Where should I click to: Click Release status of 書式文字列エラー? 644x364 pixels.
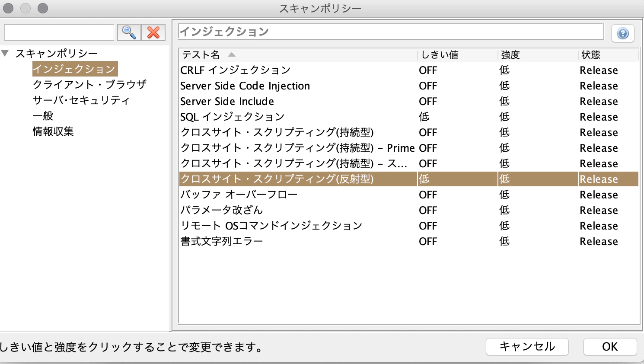click(x=599, y=241)
